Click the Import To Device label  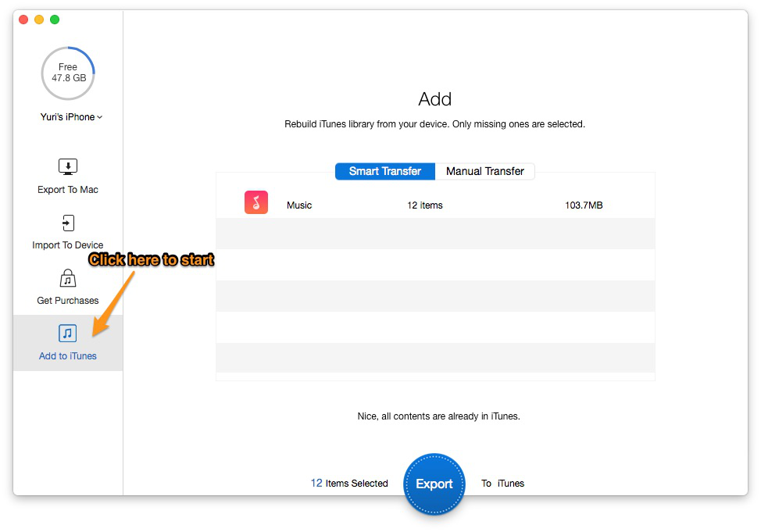tap(67, 245)
